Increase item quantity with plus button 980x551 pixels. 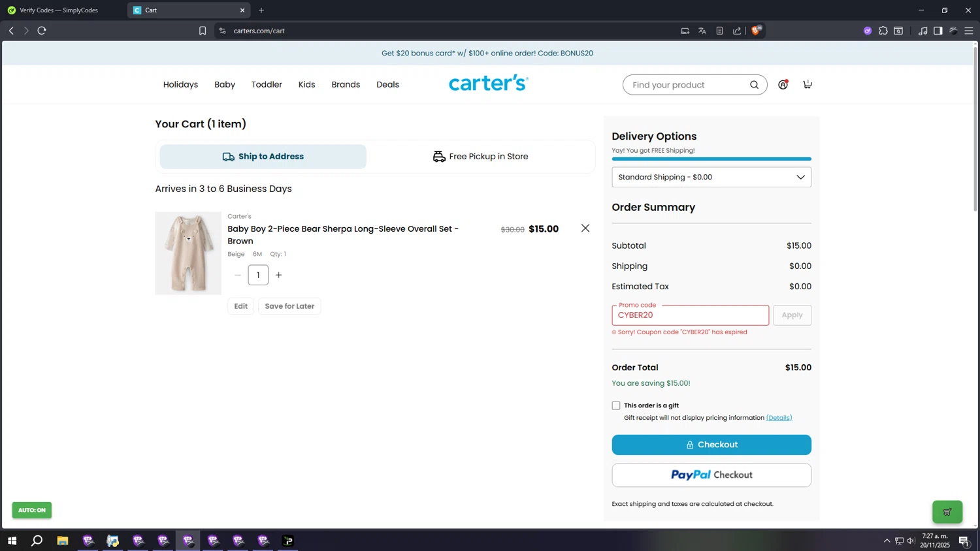pyautogui.click(x=278, y=275)
